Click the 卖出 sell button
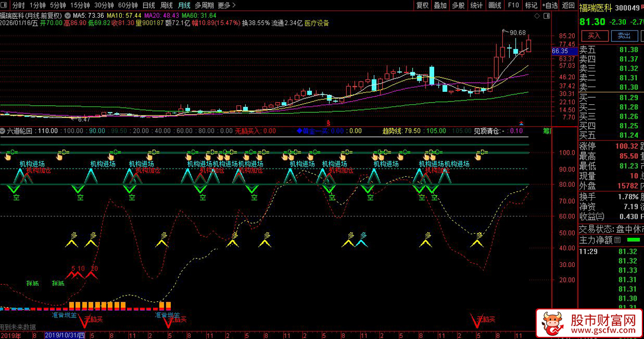The image size is (644, 339). coord(624,36)
